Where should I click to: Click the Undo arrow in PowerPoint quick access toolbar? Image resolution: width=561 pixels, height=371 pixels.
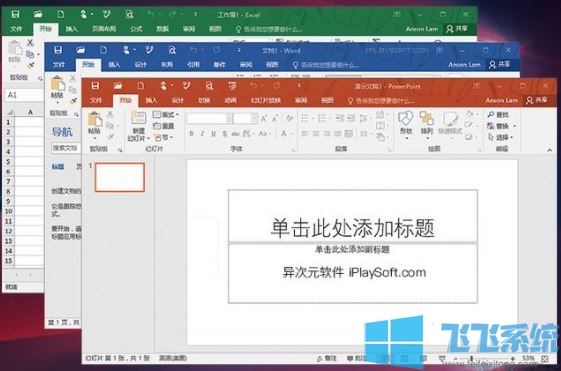coord(253,86)
